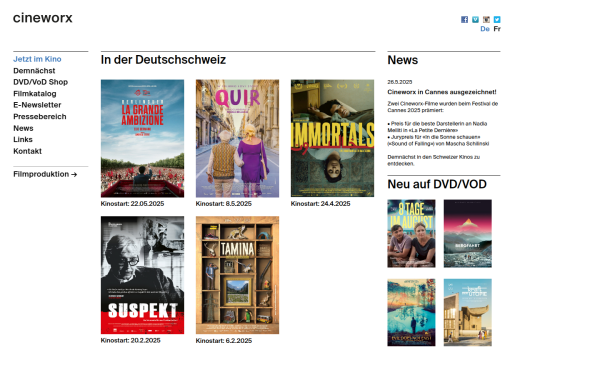Open the Links menu item
The image size is (600, 375).
click(23, 139)
